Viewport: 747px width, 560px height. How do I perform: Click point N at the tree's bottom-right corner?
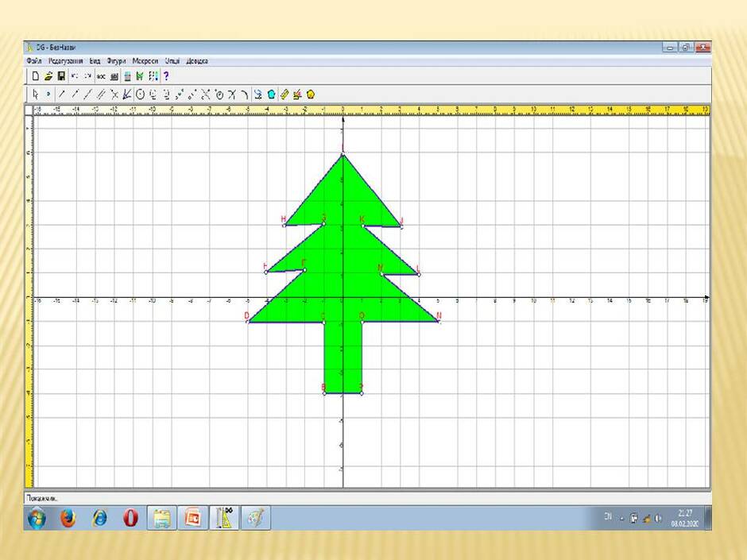point(439,322)
